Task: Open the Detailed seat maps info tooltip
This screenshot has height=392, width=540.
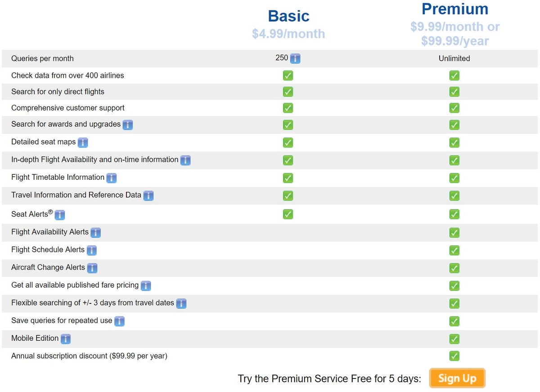Action: [83, 143]
